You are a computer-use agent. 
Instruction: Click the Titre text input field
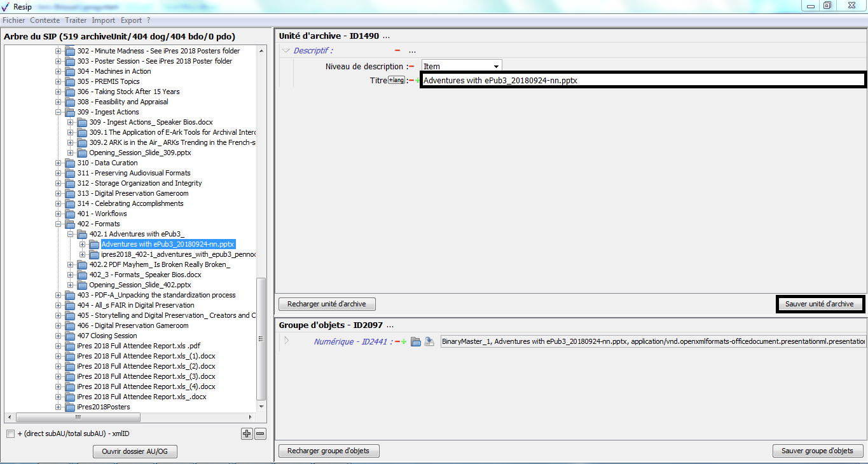pos(642,80)
